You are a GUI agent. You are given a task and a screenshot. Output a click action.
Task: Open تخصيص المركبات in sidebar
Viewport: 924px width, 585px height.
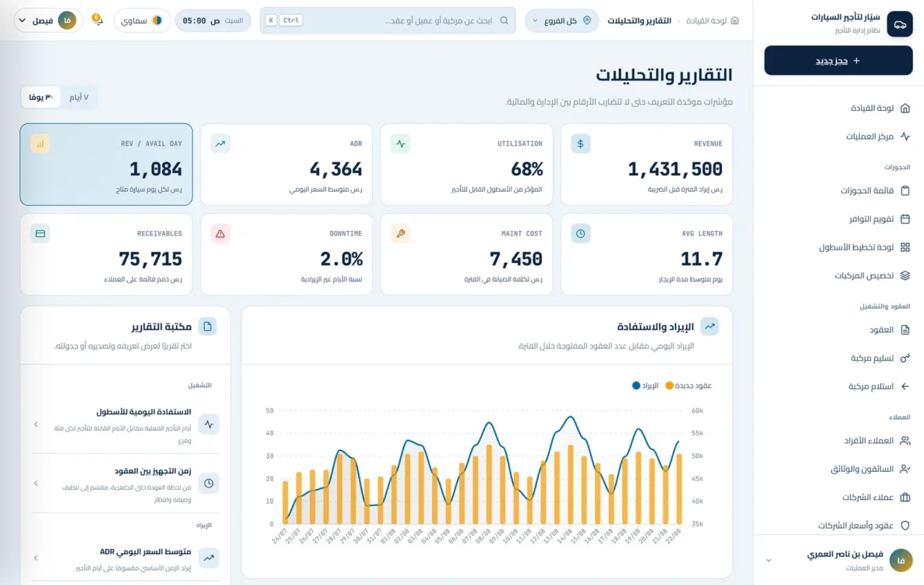(838, 275)
